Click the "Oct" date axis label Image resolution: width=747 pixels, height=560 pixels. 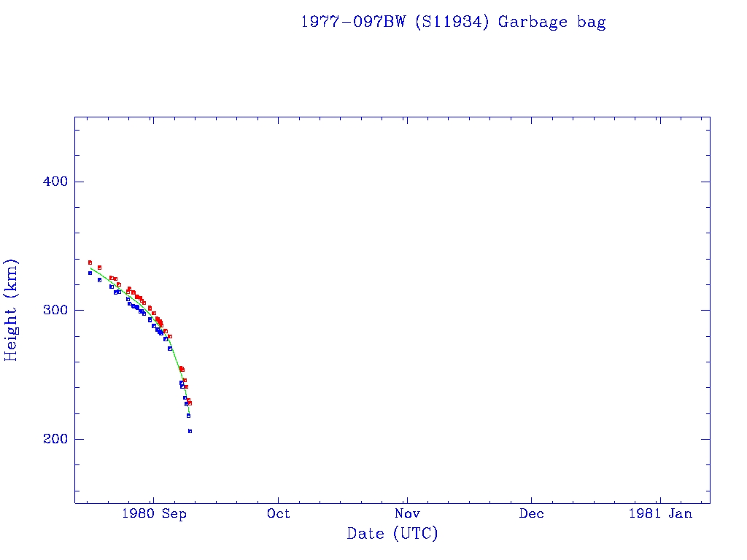point(278,513)
